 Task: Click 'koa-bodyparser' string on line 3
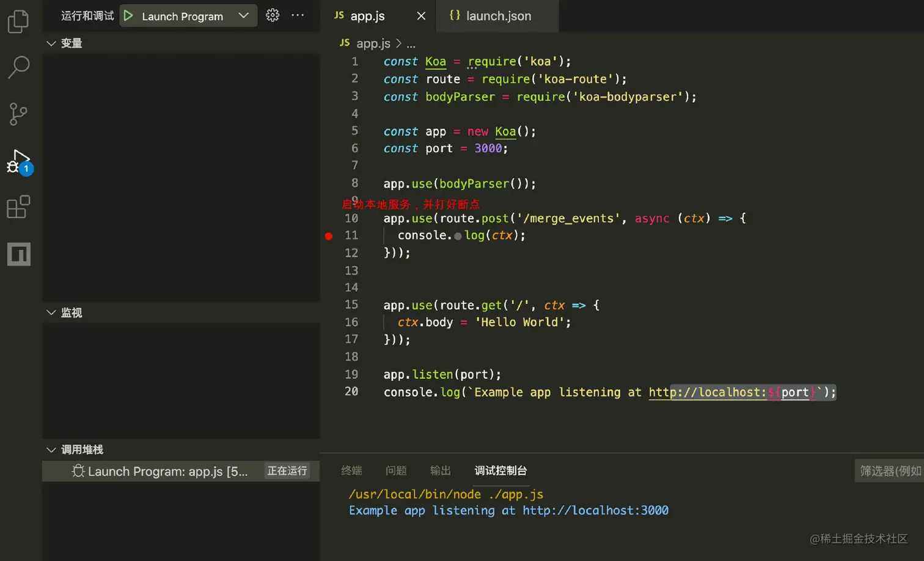628,97
